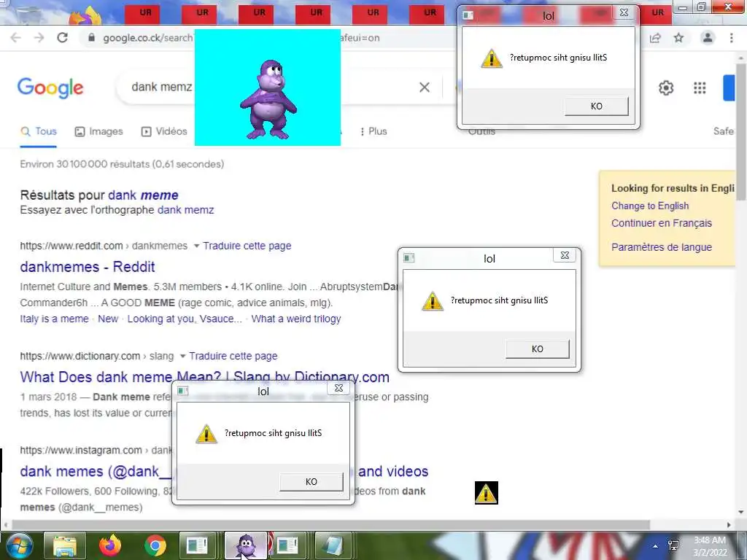747x560 pixels.
Task: Click the browser forward arrow
Action: click(39, 38)
